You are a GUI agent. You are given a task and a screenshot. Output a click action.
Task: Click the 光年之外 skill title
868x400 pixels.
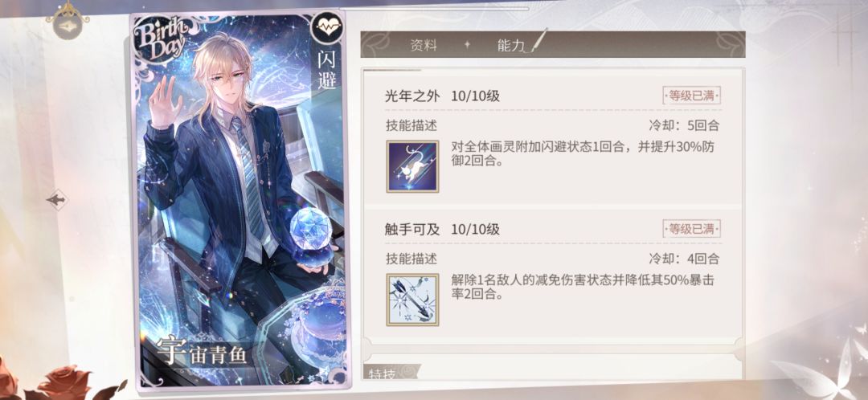coord(412,96)
